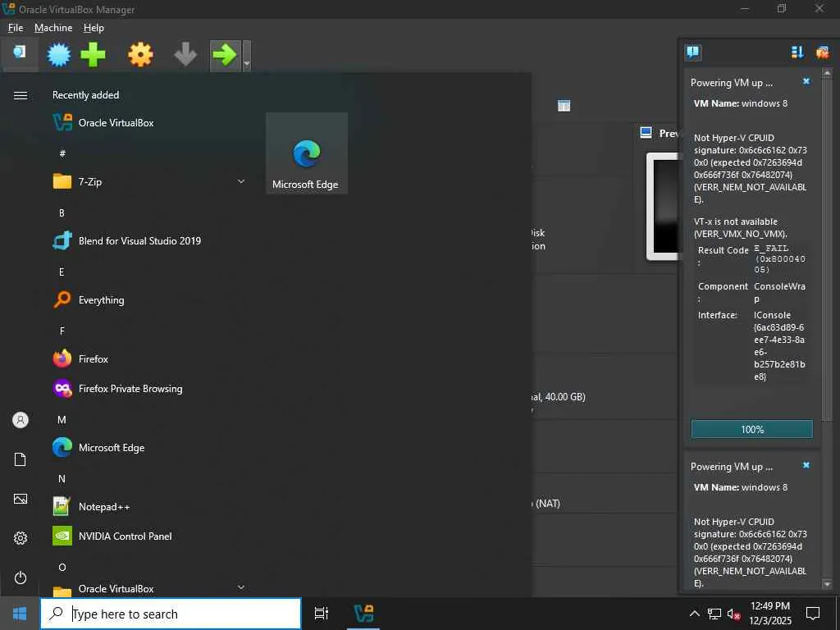The image size is (840, 630).
Task: Expand the Oracle VirtualBox folder chevron
Action: click(x=241, y=587)
